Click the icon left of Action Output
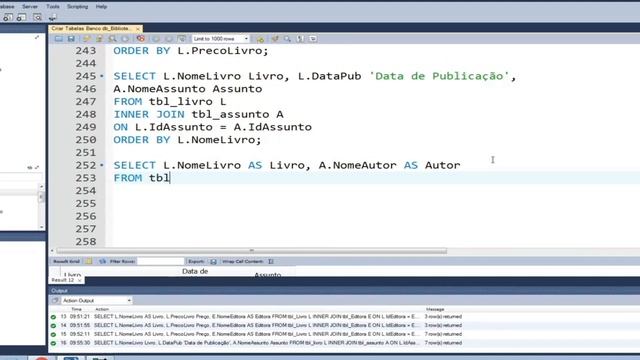This screenshot has height=360, width=640. click(x=55, y=300)
